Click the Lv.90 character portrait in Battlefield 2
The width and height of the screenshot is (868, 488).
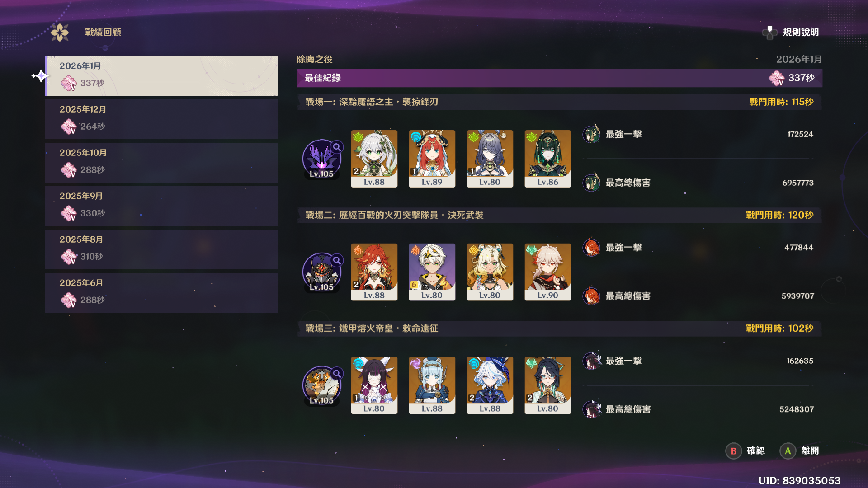click(548, 272)
